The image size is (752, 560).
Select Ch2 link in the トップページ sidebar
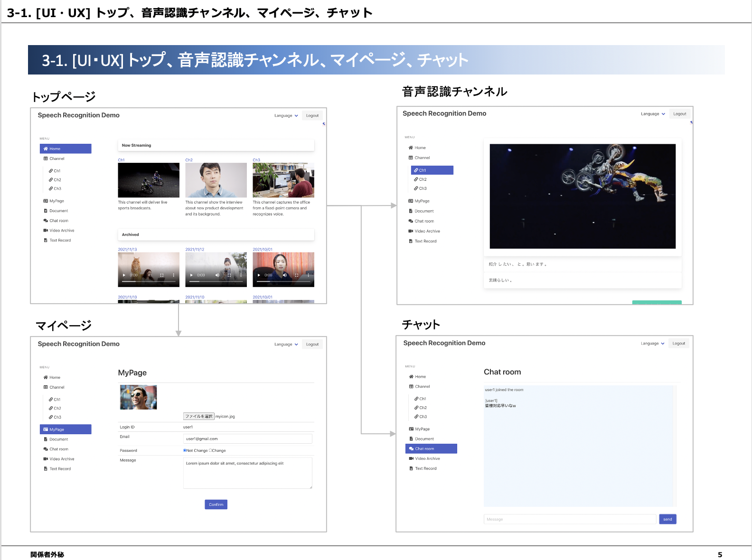[x=55, y=180]
